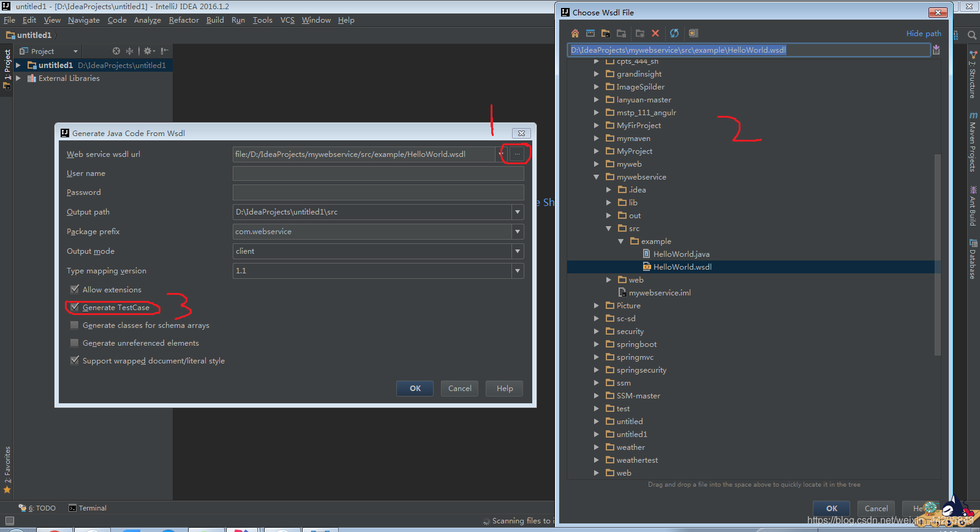Click the scroll from source icon in Project panel
980x532 pixels.
[116, 51]
